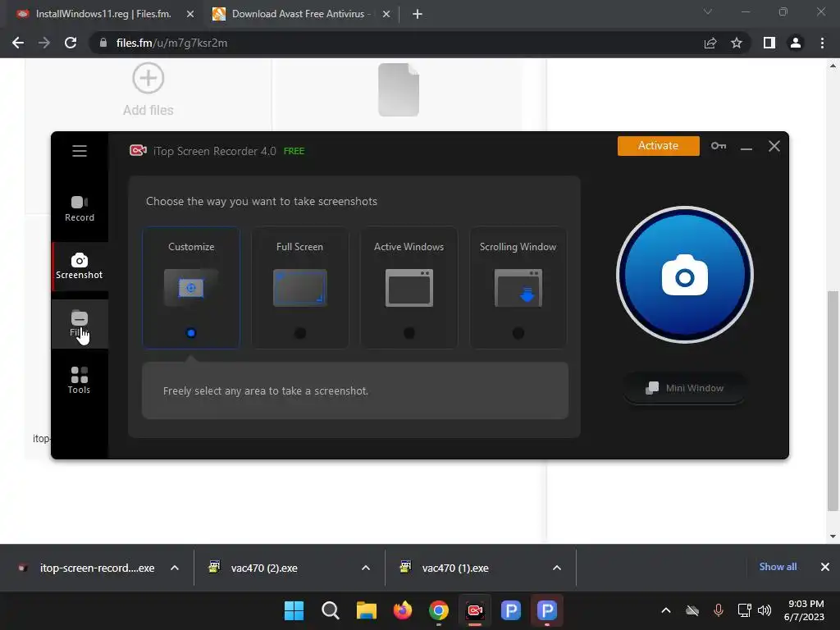Switch to the Record section
This screenshot has height=630, width=840.
[80, 209]
